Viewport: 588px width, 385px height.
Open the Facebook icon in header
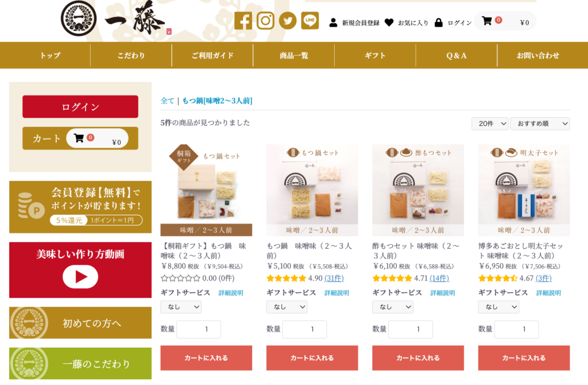(x=243, y=21)
